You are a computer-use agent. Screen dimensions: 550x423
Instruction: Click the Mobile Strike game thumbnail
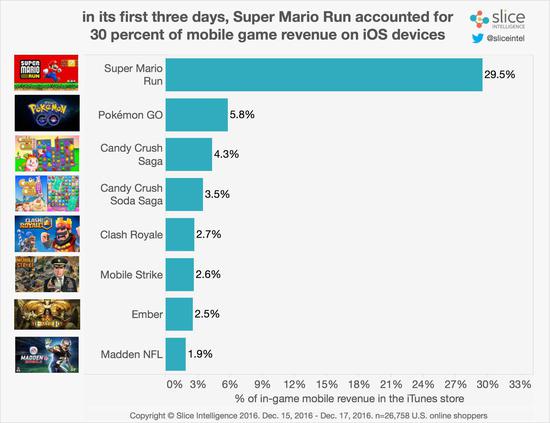coord(47,274)
